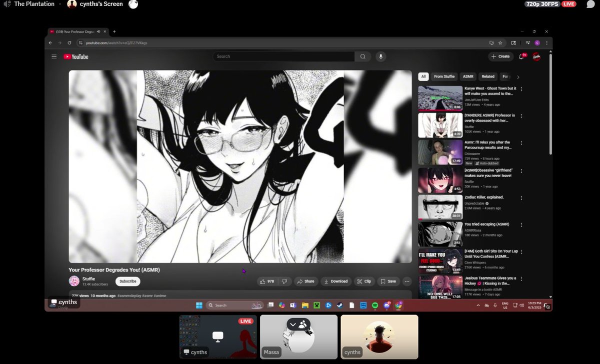Viewport: 600px width, 364px height.
Task: Select the Massa participant tile
Action: coord(298,337)
